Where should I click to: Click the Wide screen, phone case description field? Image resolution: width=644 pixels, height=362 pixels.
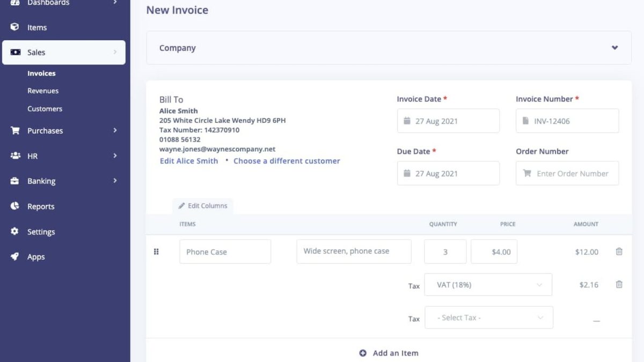(354, 252)
